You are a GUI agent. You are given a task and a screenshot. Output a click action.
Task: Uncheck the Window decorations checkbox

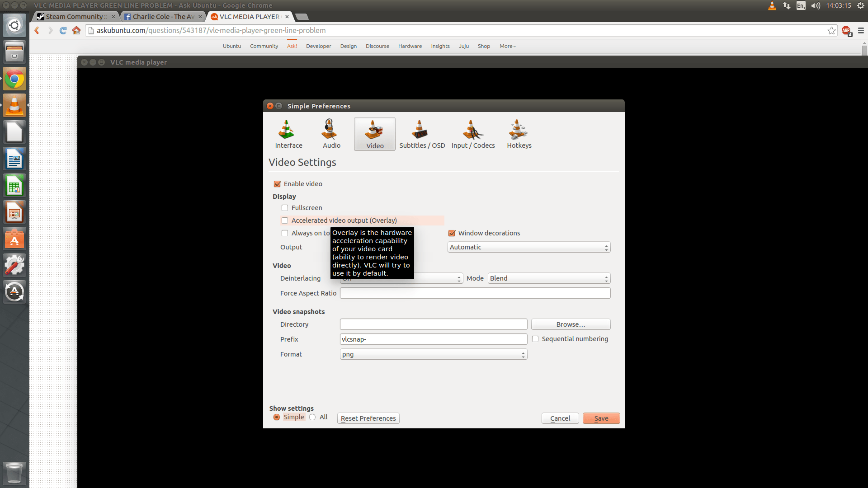point(451,233)
